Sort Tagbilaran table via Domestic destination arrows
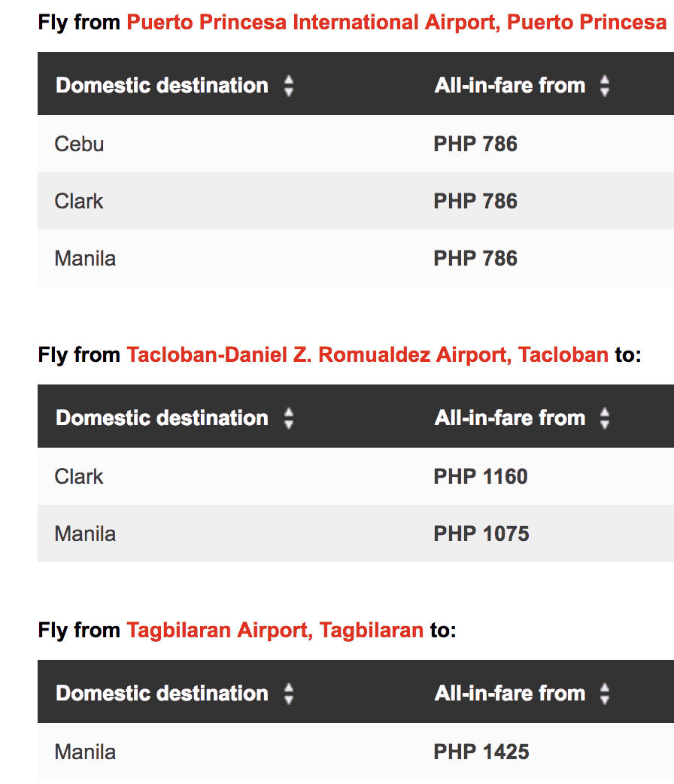Viewport: 674px width, 784px height. (289, 694)
